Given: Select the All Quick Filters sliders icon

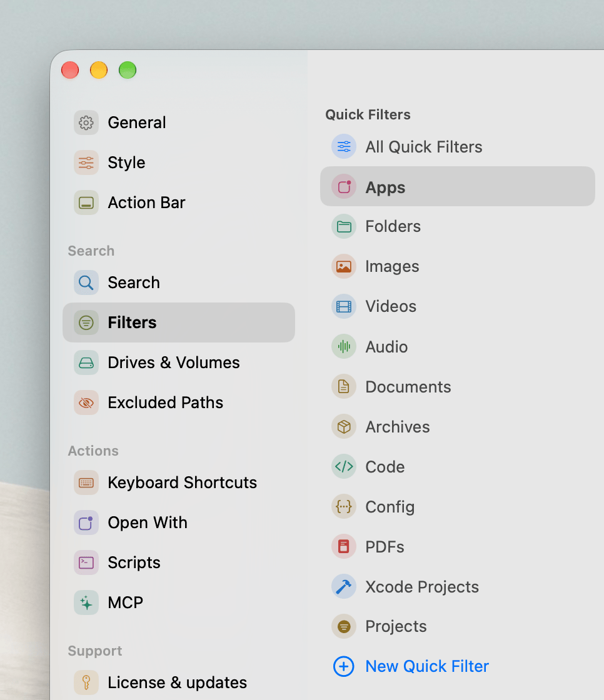Looking at the screenshot, I should pyautogui.click(x=344, y=146).
